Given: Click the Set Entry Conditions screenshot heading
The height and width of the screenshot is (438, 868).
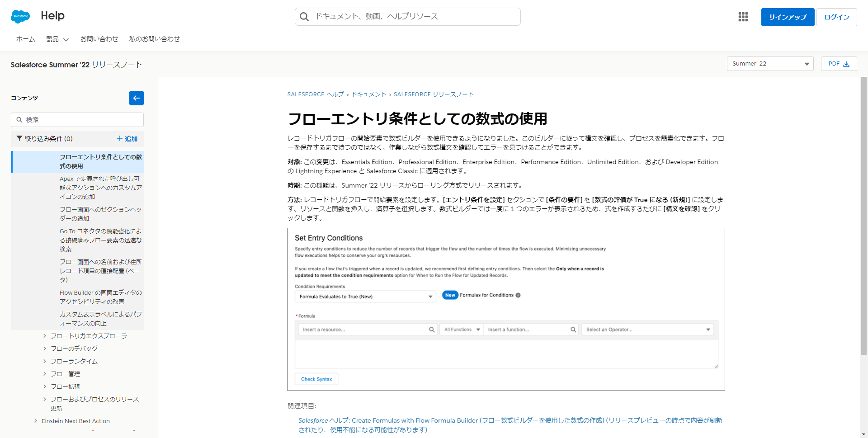Looking at the screenshot, I should click(x=329, y=238).
